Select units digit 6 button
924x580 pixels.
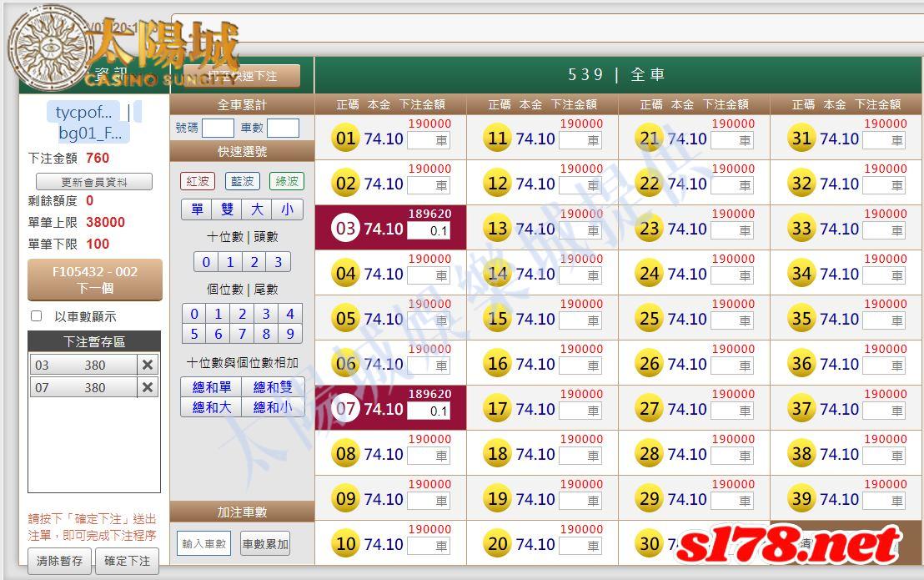coord(218,334)
